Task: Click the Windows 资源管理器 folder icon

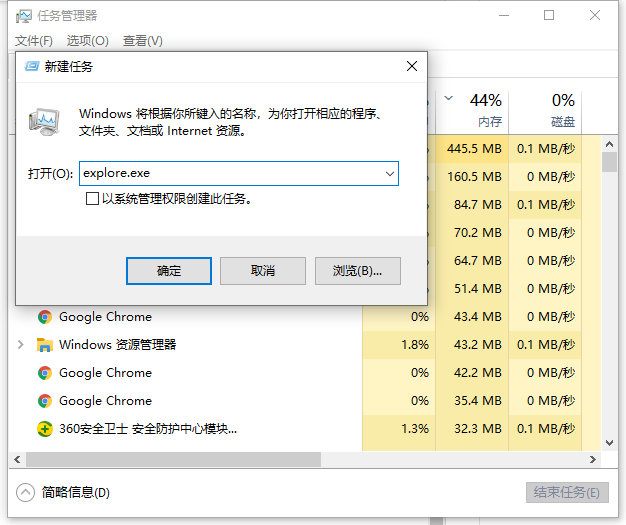Action: tap(44, 345)
